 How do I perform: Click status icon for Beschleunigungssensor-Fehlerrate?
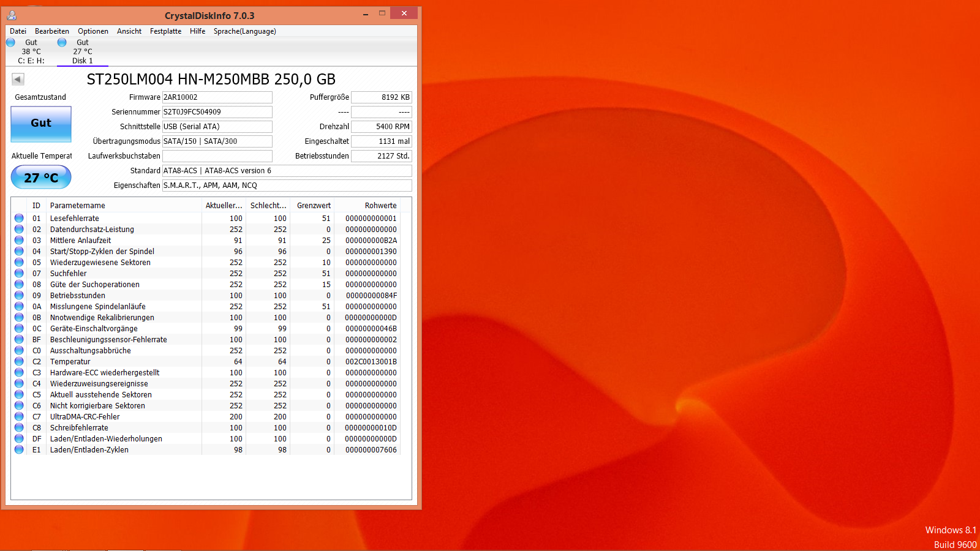19,339
